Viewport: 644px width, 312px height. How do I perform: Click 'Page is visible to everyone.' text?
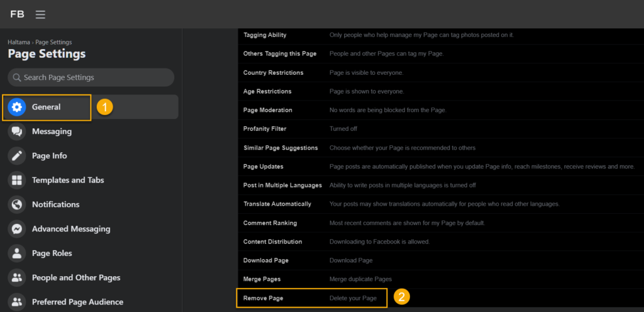(367, 73)
